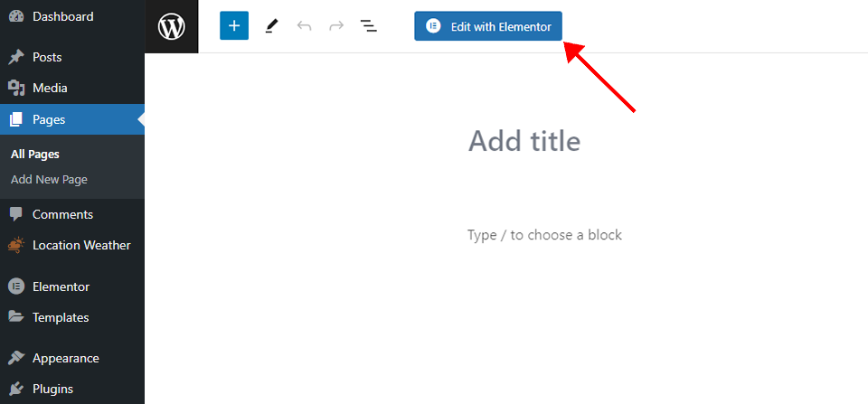Select the Pages menu item

coord(49,119)
